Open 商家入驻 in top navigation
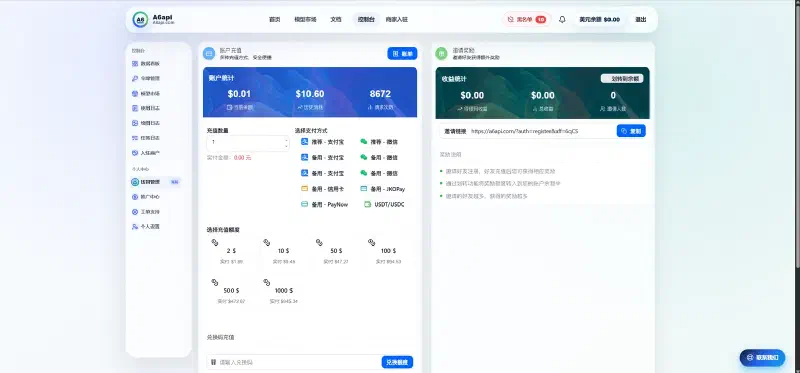 pos(396,19)
